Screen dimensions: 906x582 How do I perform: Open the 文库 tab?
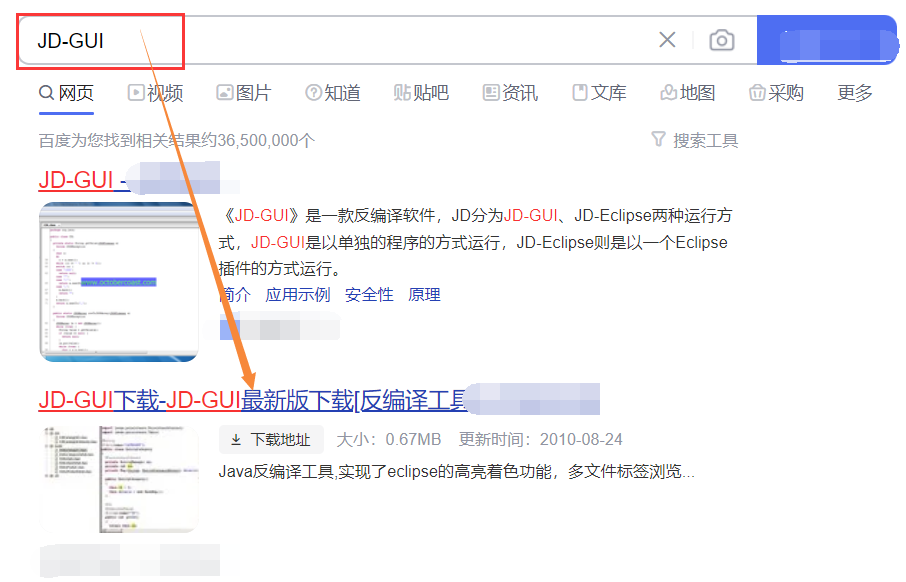599,92
